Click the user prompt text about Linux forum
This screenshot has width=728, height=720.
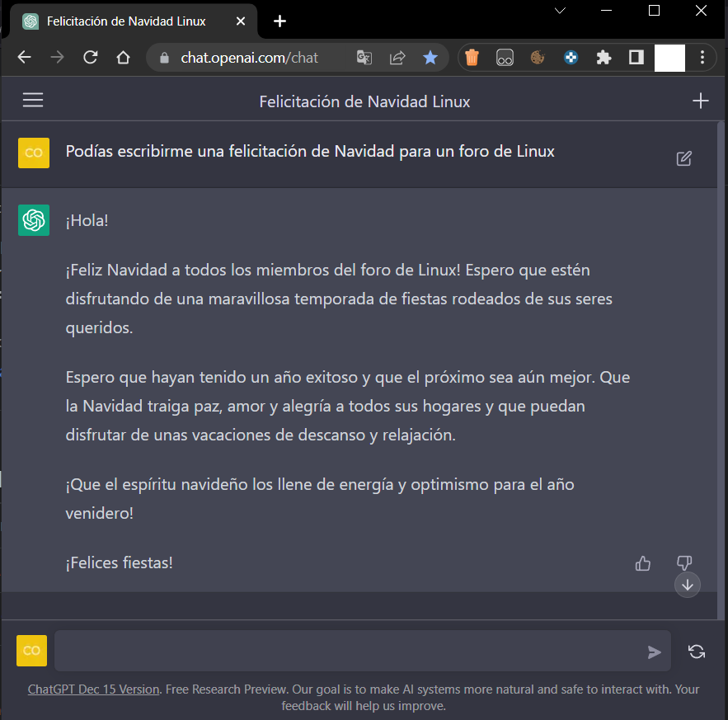pyautogui.click(x=310, y=152)
